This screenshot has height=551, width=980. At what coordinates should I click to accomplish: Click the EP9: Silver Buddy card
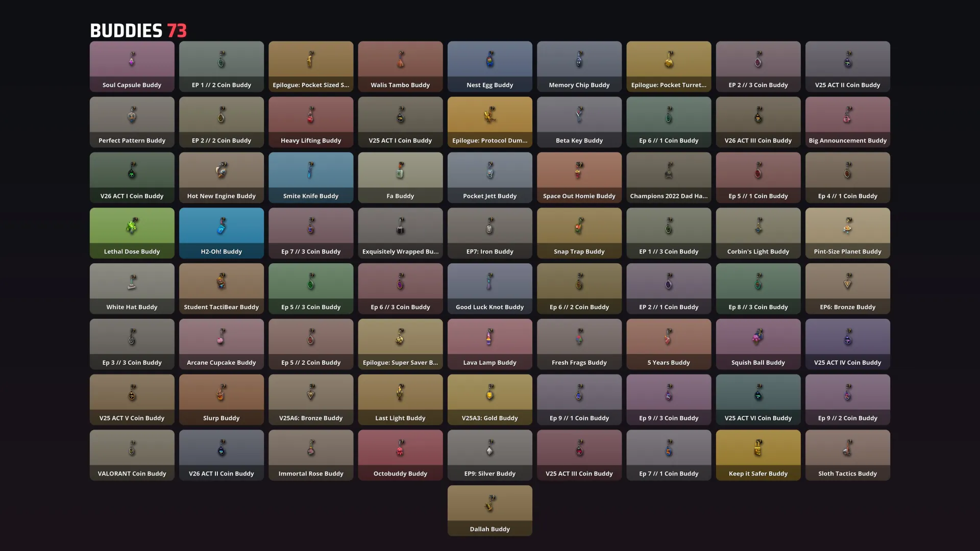point(490,455)
